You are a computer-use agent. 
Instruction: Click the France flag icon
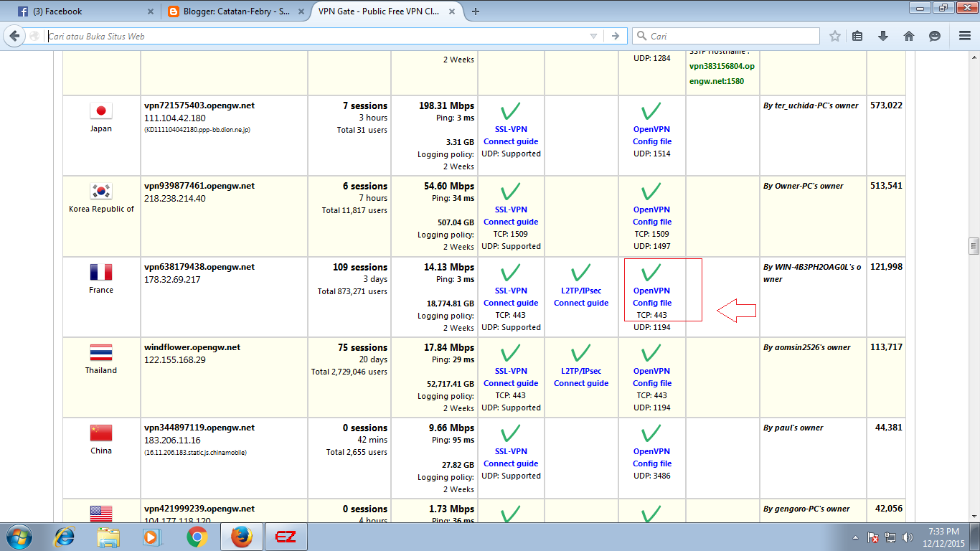(101, 272)
